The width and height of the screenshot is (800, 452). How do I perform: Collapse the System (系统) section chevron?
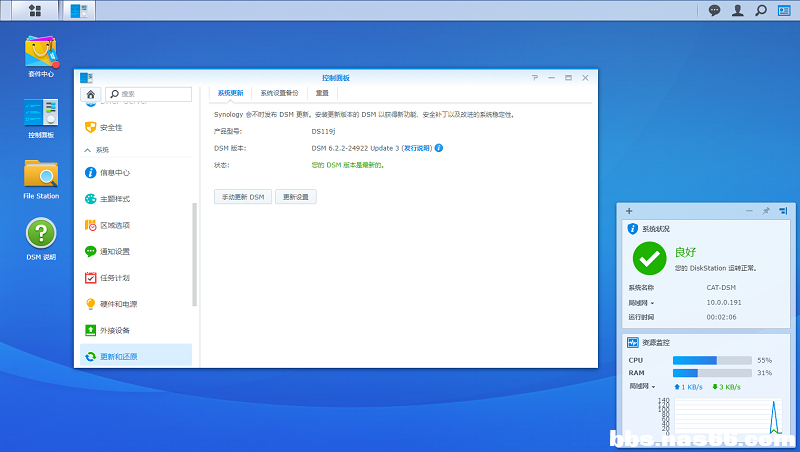click(x=88, y=150)
